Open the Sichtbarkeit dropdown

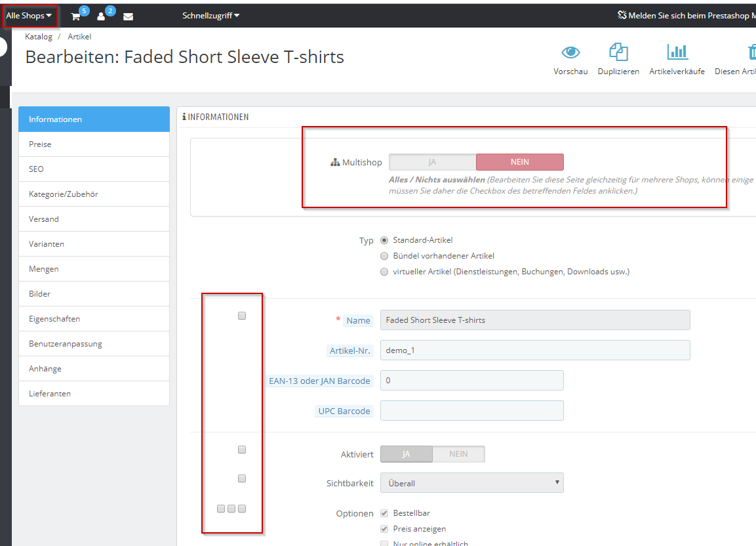472,483
